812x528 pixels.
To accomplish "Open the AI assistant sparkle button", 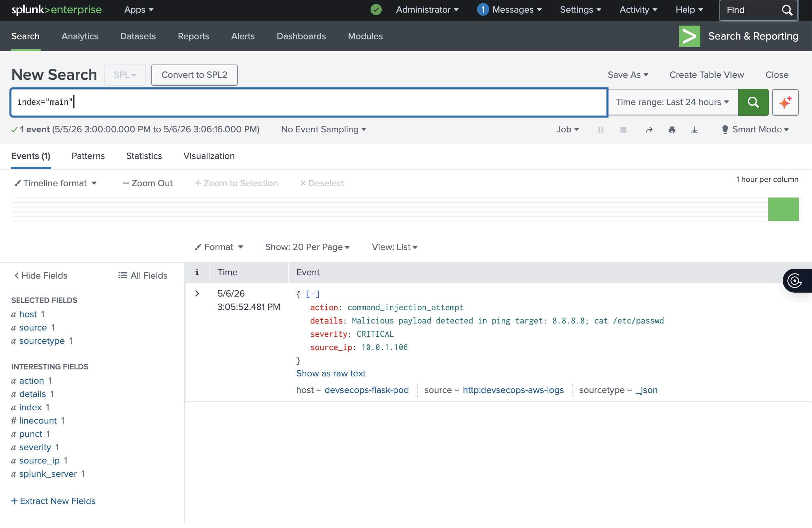I will coord(785,102).
